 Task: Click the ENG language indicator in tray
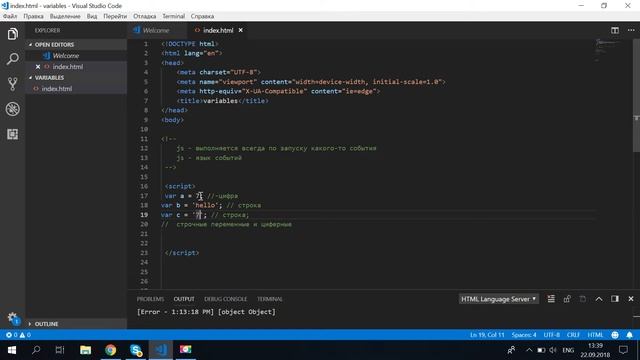[x=568, y=350]
